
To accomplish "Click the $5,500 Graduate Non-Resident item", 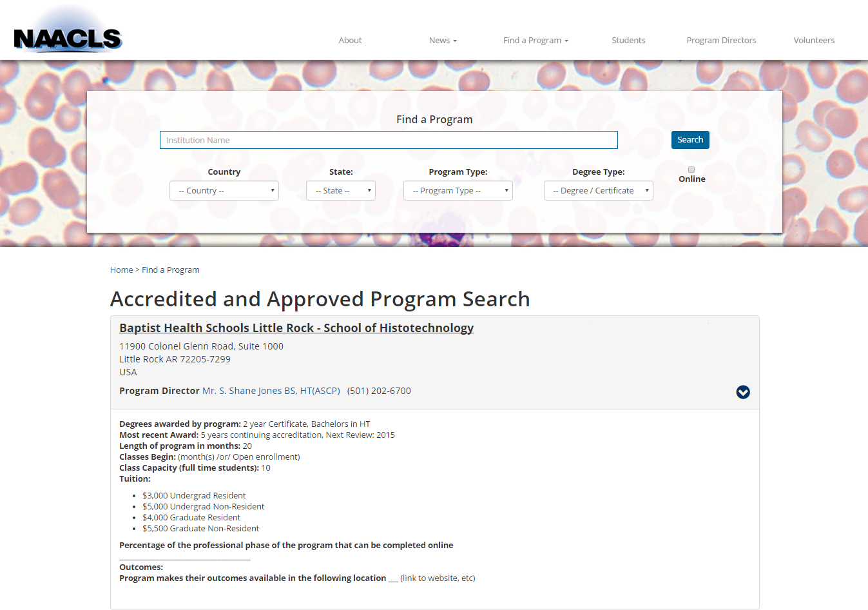I will pyautogui.click(x=201, y=529).
